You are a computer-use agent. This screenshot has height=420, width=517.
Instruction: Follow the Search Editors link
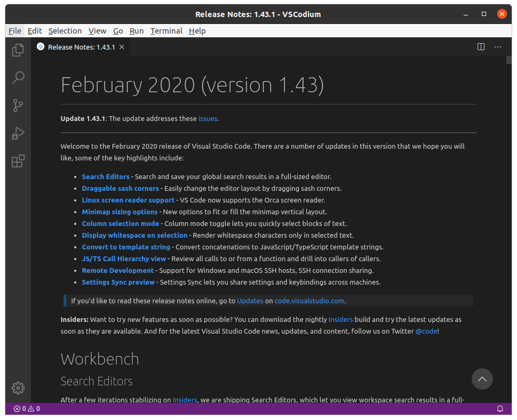pyautogui.click(x=106, y=176)
